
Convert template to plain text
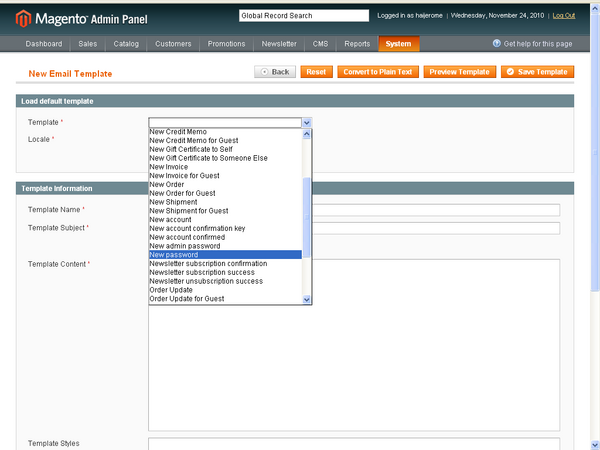(378, 72)
